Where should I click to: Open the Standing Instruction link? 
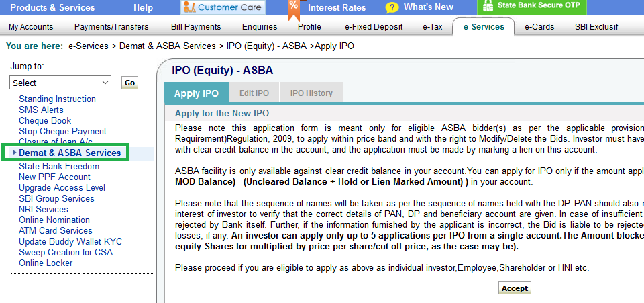(x=57, y=99)
